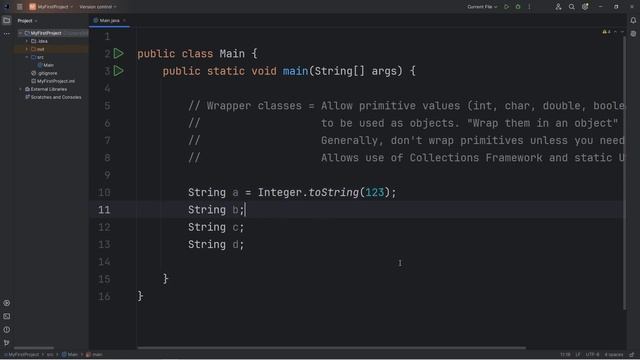This screenshot has width=640, height=360.
Task: Open the Git version control tool window
Action: click(7, 343)
